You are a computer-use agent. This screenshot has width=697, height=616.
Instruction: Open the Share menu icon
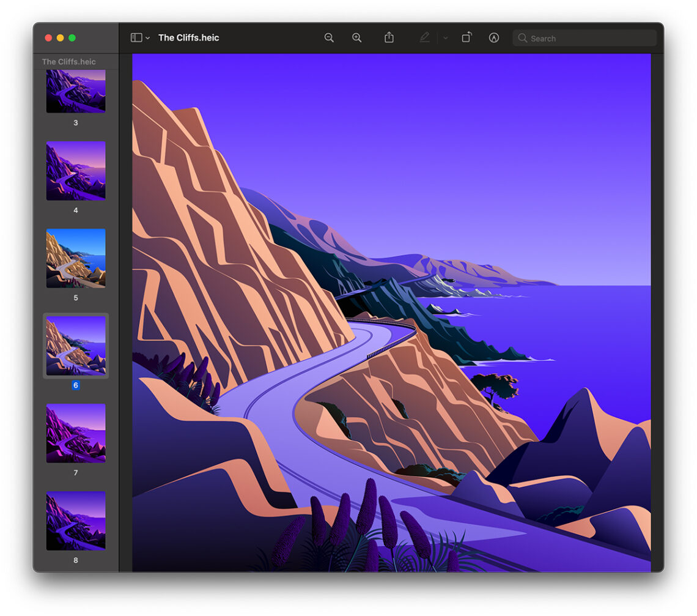(x=389, y=37)
